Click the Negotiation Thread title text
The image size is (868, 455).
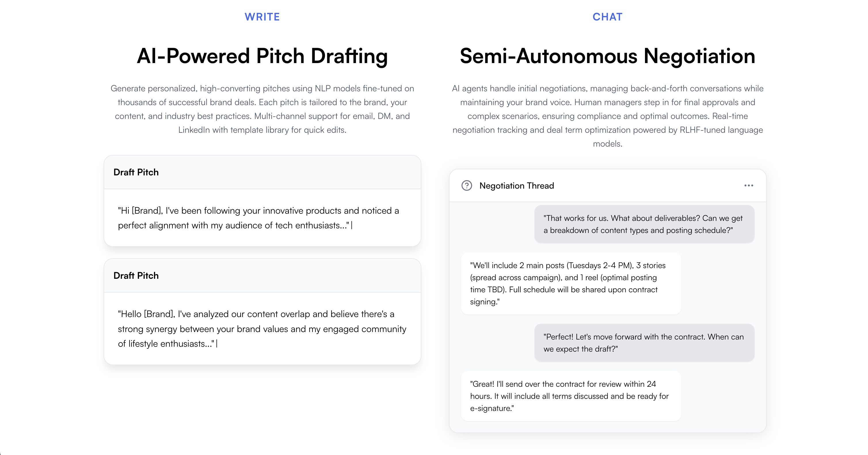click(x=517, y=185)
